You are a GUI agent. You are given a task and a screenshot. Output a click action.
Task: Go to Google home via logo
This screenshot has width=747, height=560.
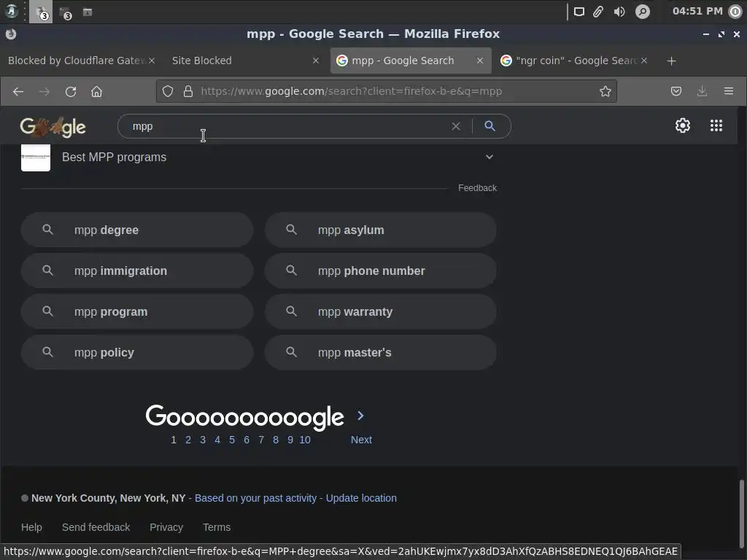click(x=53, y=127)
